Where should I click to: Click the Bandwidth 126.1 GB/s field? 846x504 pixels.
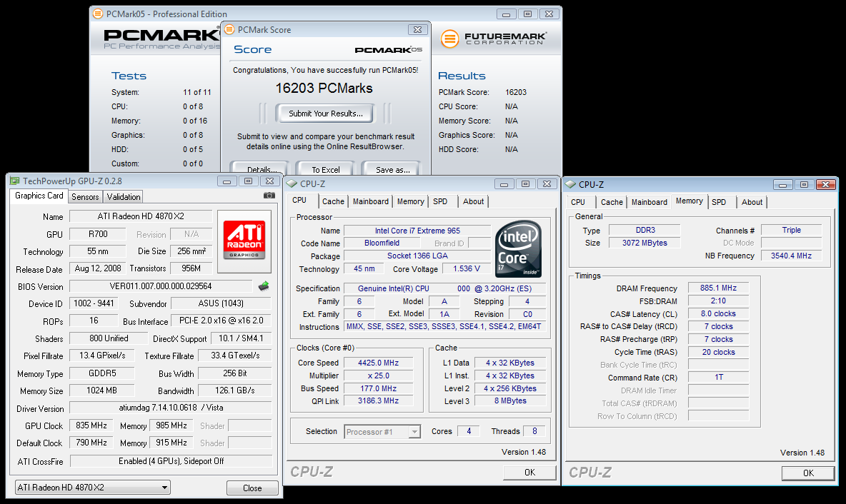234,390
